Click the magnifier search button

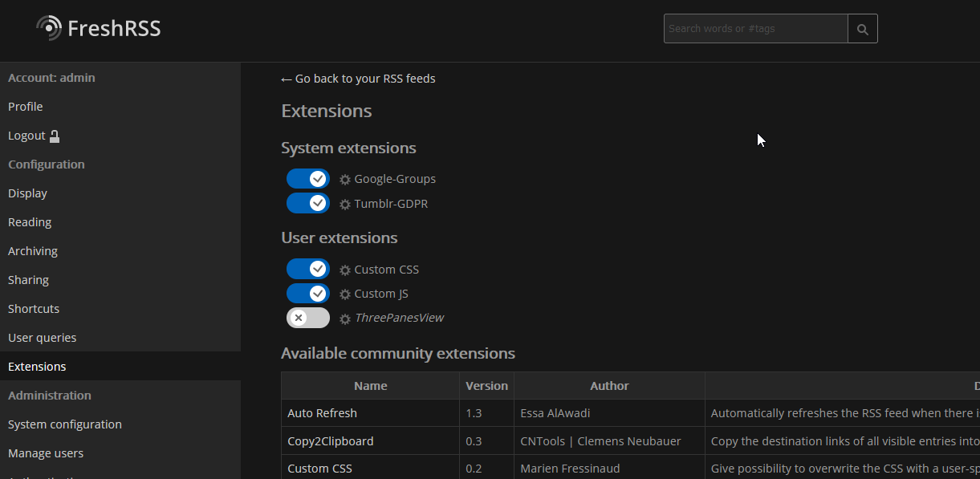tap(863, 29)
